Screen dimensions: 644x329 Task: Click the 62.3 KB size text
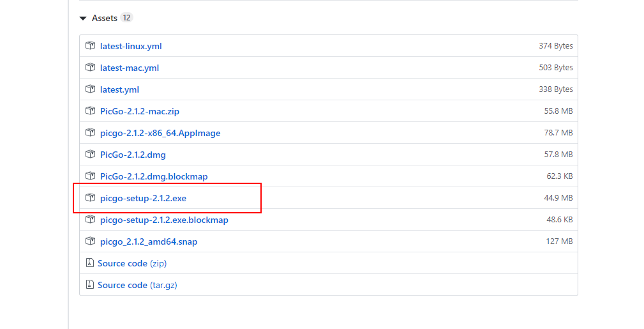[x=559, y=176]
